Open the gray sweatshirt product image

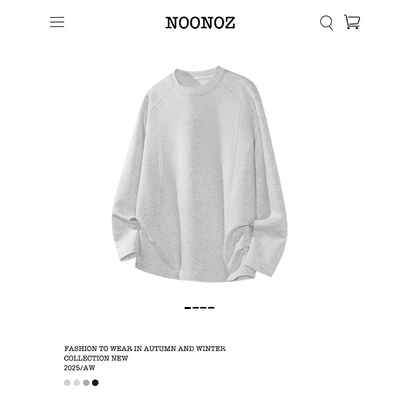tap(200, 174)
